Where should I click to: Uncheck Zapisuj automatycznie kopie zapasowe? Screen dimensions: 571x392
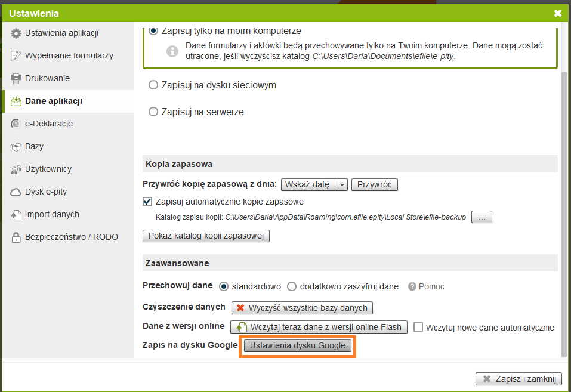point(148,202)
